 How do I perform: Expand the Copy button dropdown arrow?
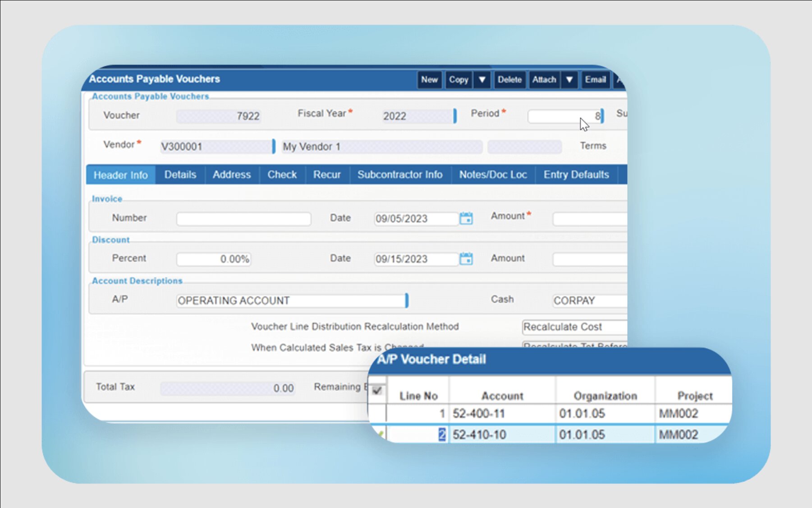482,80
